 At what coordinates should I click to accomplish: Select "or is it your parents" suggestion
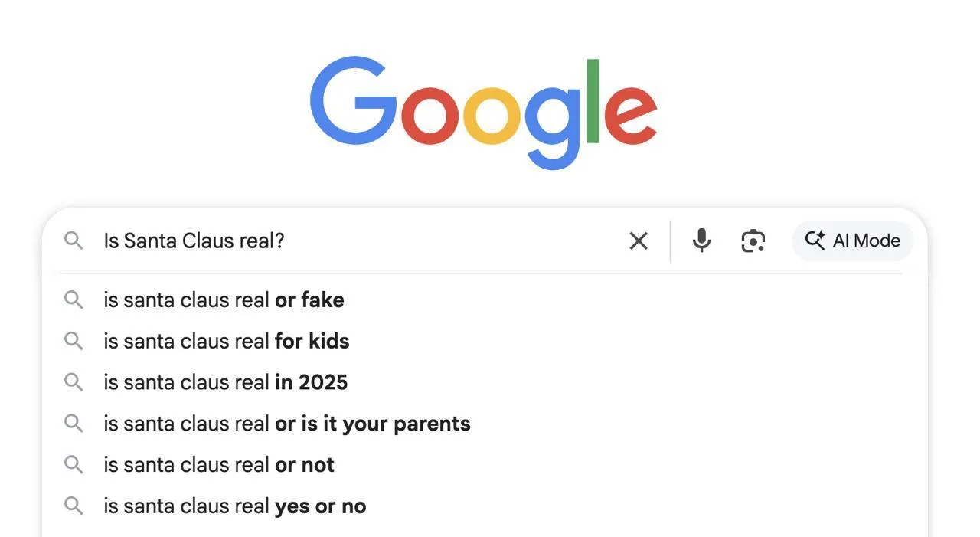click(x=287, y=424)
